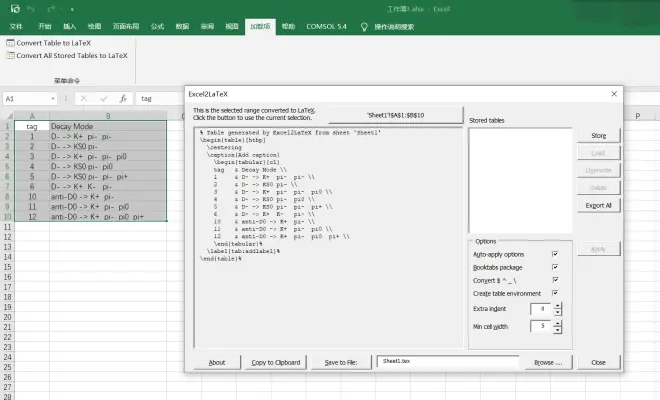
Task: Click the undo icon in title bar
Action: [31, 9]
